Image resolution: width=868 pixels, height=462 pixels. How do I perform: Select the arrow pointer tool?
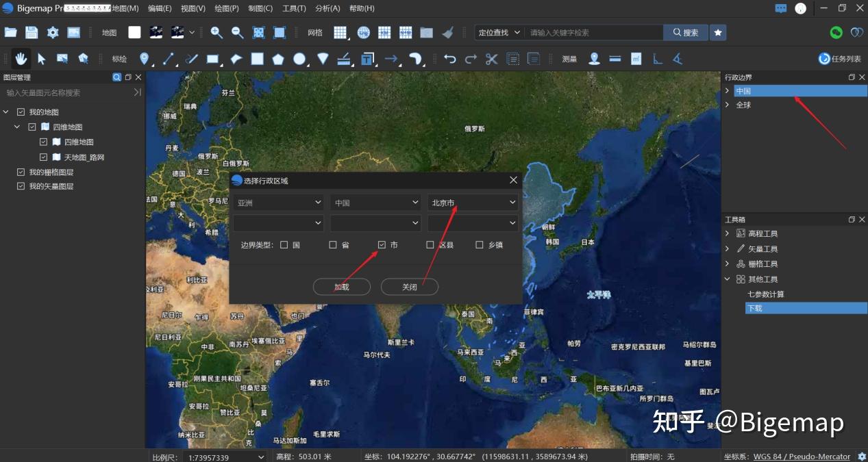click(42, 59)
